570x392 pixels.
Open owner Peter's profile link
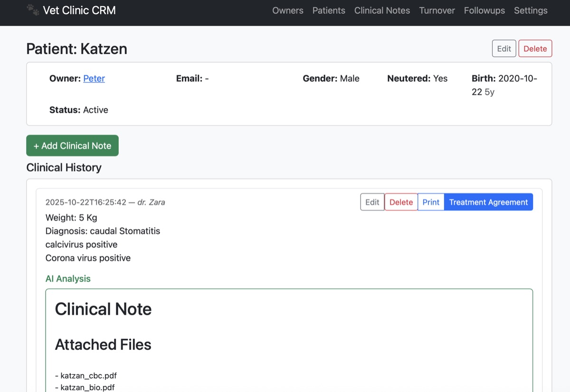pyautogui.click(x=94, y=78)
